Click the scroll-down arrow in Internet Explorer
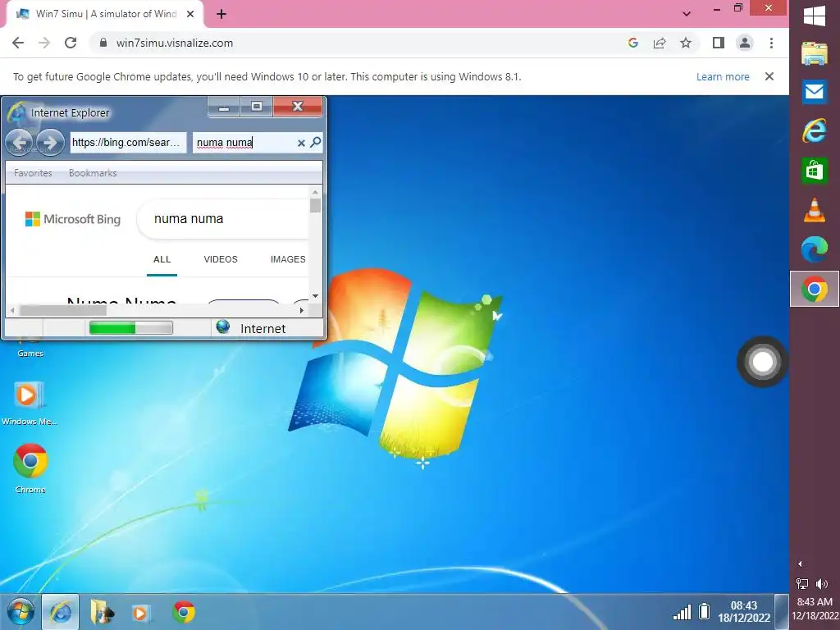This screenshot has width=840, height=630. click(x=316, y=295)
